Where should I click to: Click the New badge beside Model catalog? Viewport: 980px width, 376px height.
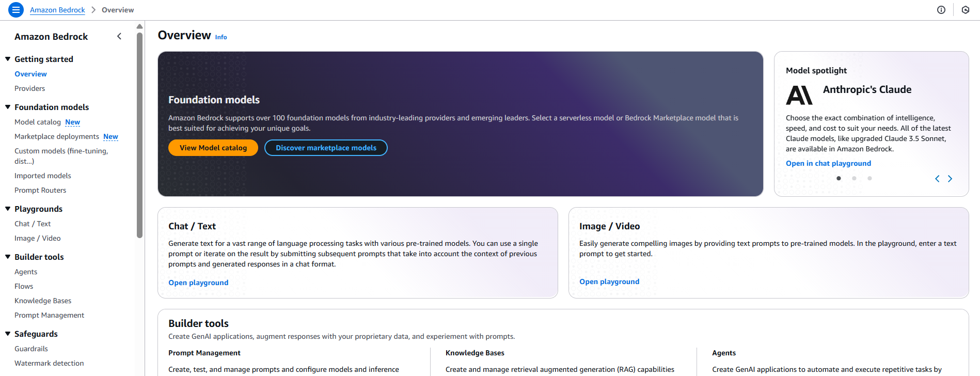pyautogui.click(x=73, y=122)
